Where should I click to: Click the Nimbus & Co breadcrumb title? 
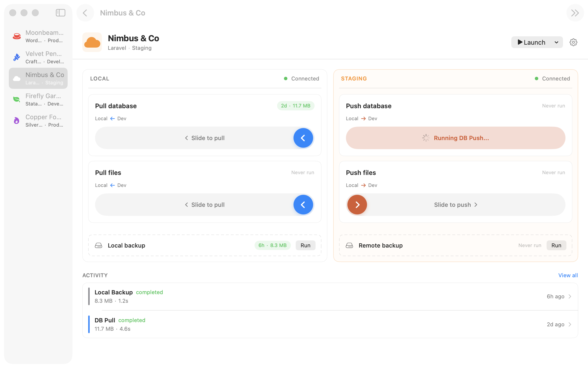[122, 13]
